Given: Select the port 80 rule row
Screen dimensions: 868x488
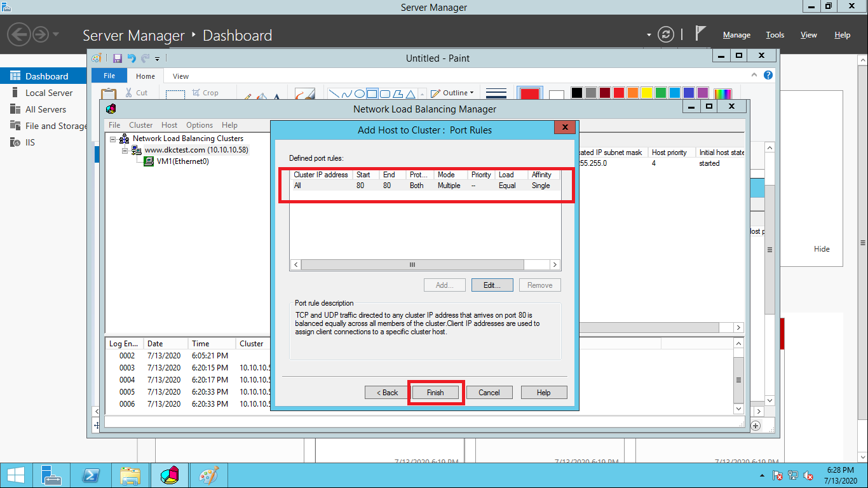Looking at the screenshot, I should click(x=425, y=186).
